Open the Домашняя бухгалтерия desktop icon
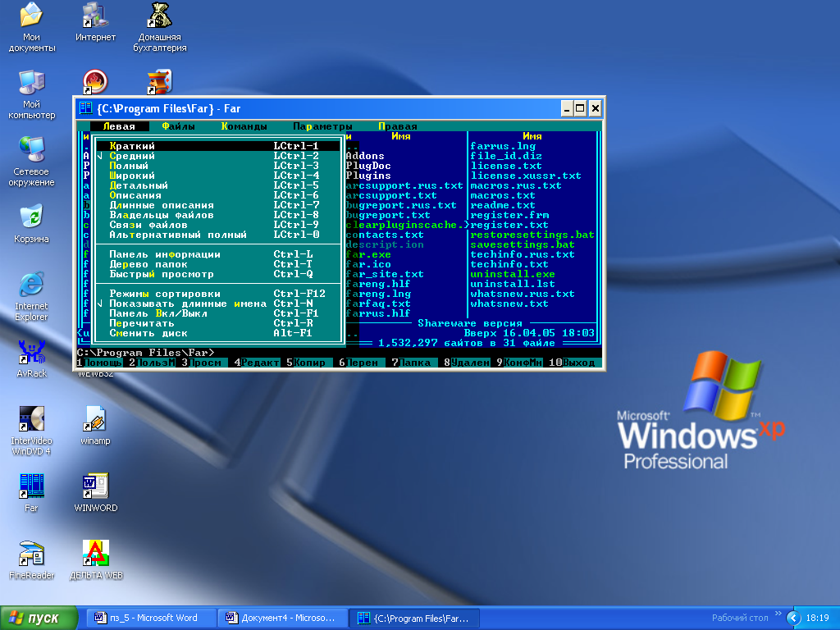 click(x=160, y=27)
